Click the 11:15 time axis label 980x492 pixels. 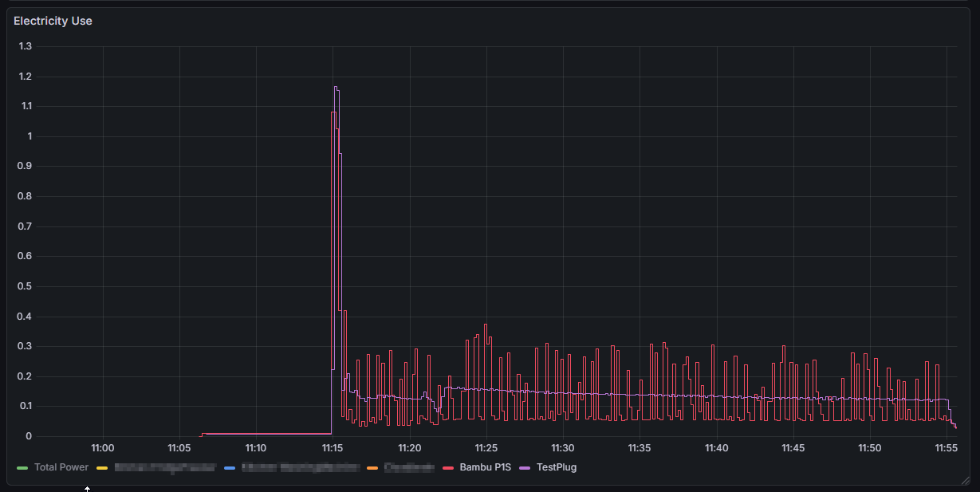pyautogui.click(x=333, y=448)
